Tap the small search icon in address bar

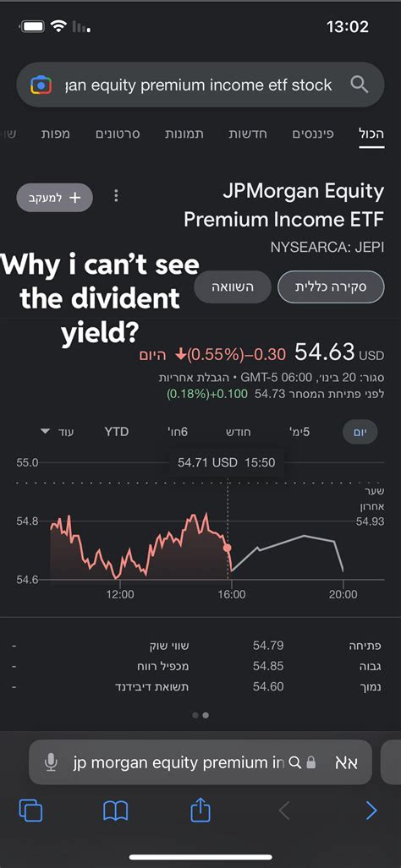[x=296, y=763]
